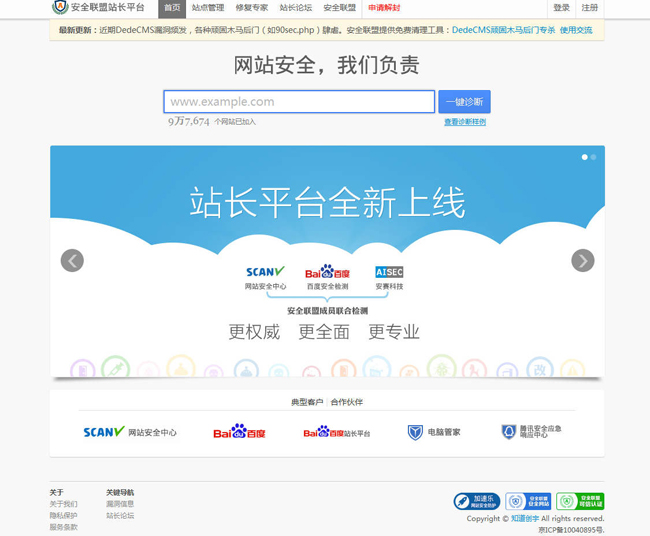Open the 查看诊断样例 link
The image size is (650, 536).
(x=465, y=122)
